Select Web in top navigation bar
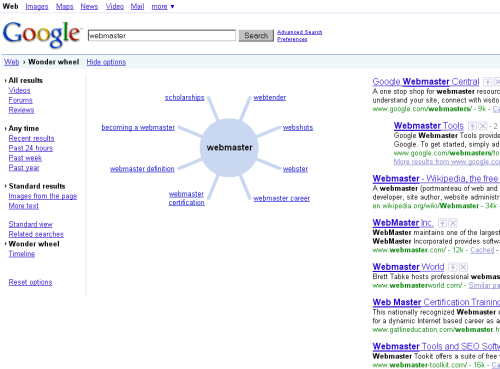Viewport: 500px width, 369px height. click(x=10, y=6)
